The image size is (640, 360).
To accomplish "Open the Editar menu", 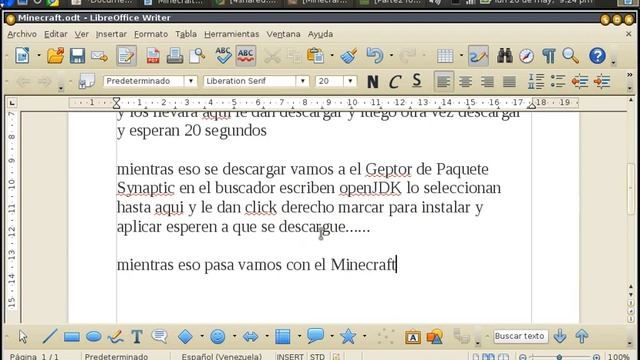I will tap(56, 34).
